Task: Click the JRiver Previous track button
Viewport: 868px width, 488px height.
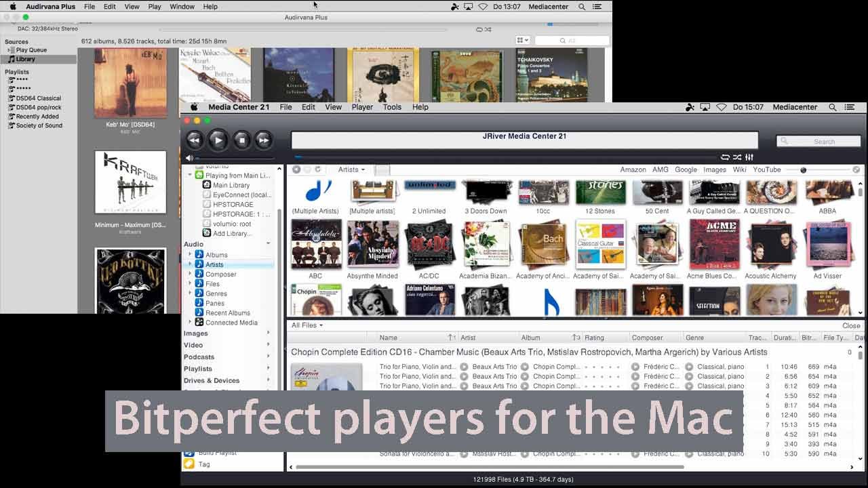Action: click(195, 140)
